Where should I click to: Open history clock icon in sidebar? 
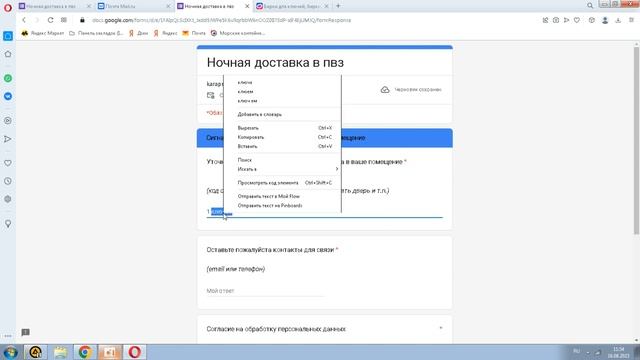pyautogui.click(x=8, y=181)
